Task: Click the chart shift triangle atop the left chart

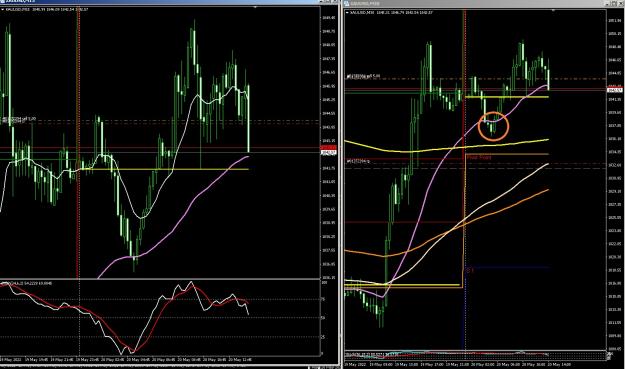Action: coord(255,7)
